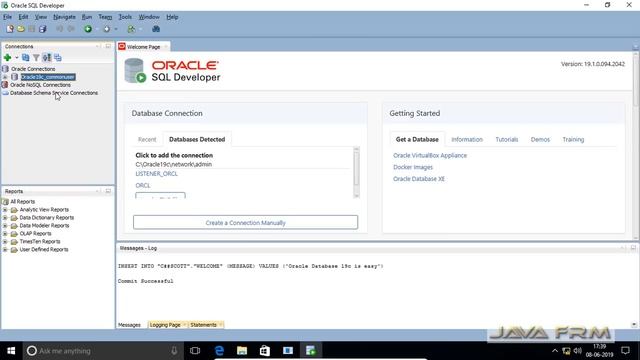Screen dimensions: 640x360
Task: Switch to the Demos tab
Action: pyautogui.click(x=540, y=139)
